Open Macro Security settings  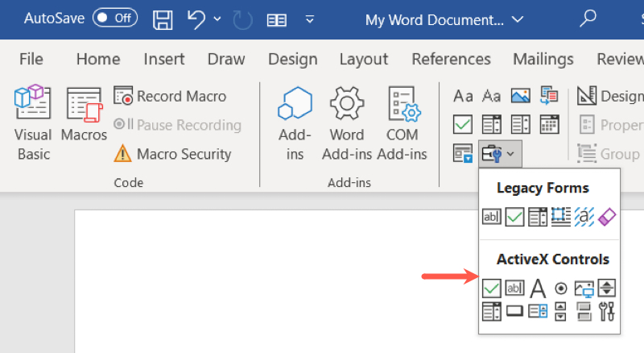pyautogui.click(x=172, y=154)
